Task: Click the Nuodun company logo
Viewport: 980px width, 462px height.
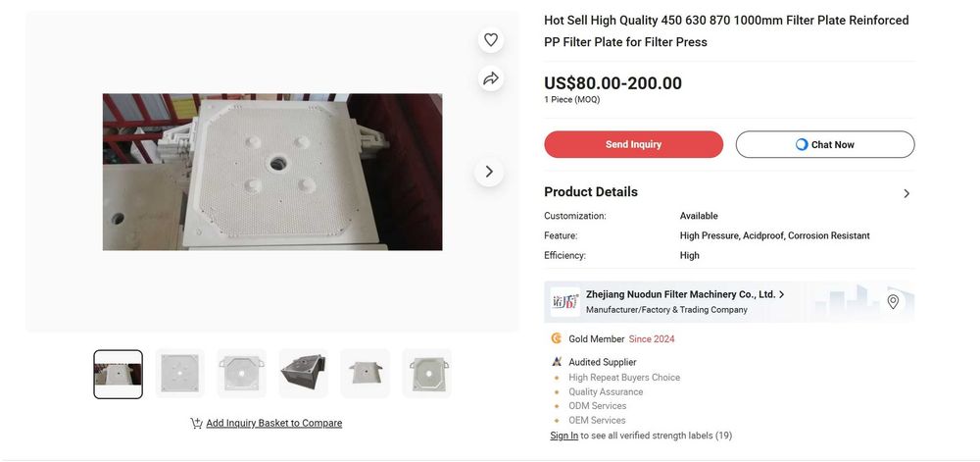Action: click(564, 302)
